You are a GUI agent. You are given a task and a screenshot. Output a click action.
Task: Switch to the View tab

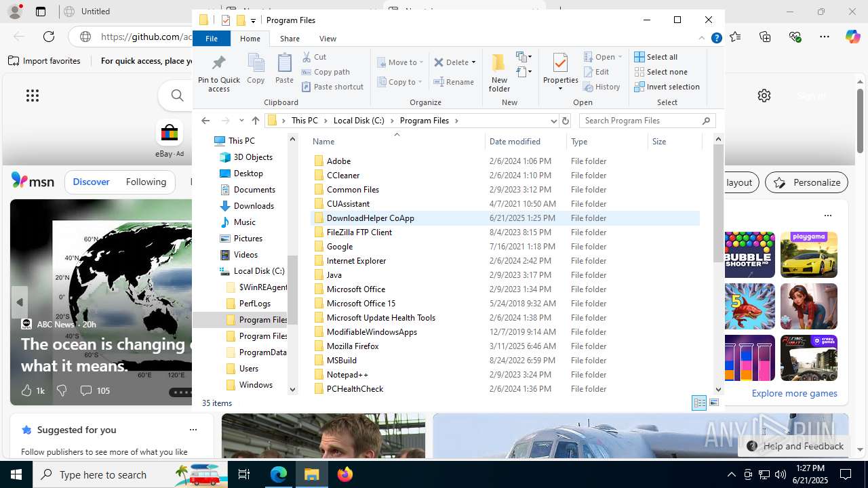[x=328, y=39]
